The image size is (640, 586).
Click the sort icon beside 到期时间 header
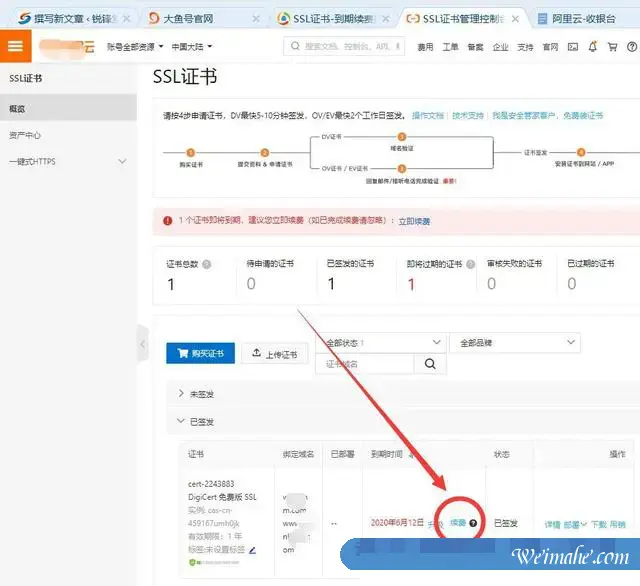pos(411,454)
